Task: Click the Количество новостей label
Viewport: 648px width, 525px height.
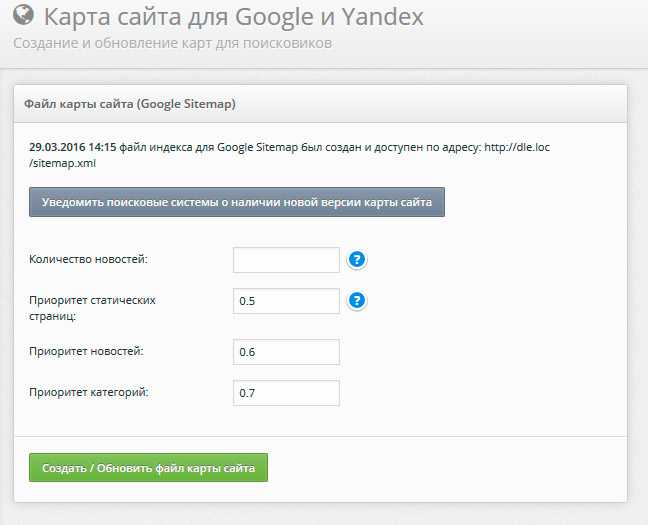Action: click(88, 259)
